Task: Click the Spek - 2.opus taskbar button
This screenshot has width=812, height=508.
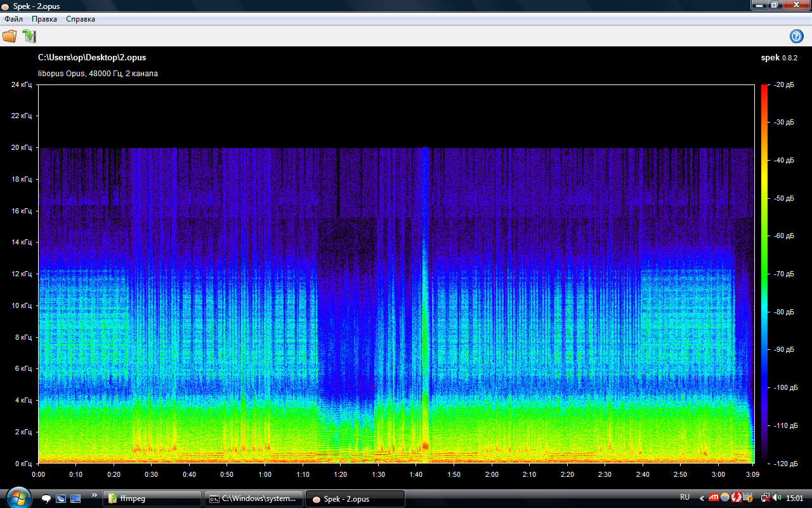Action: pos(355,498)
